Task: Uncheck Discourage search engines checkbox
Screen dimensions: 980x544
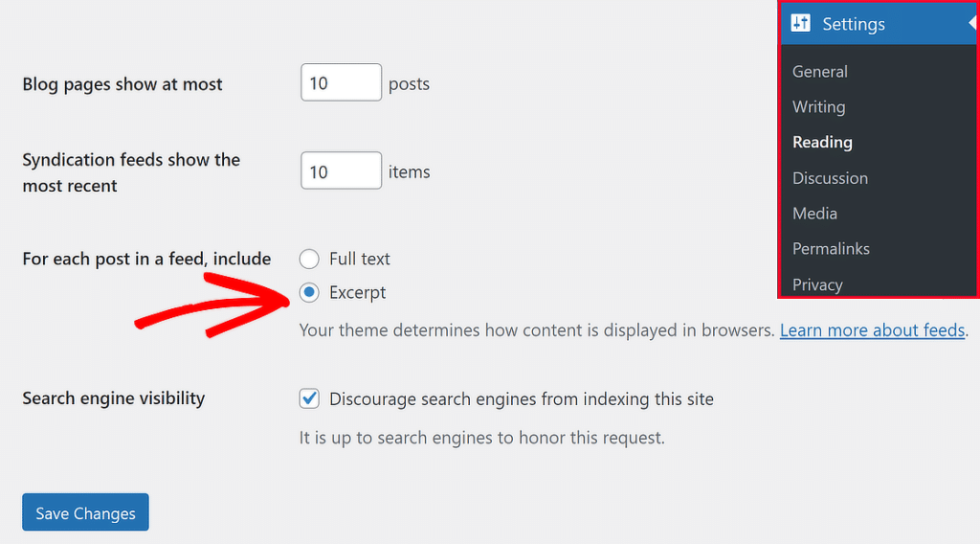Action: point(309,398)
